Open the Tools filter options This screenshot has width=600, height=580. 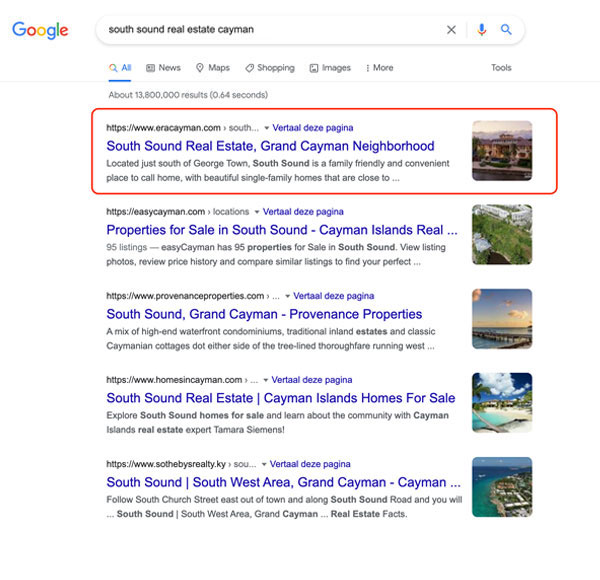point(501,68)
